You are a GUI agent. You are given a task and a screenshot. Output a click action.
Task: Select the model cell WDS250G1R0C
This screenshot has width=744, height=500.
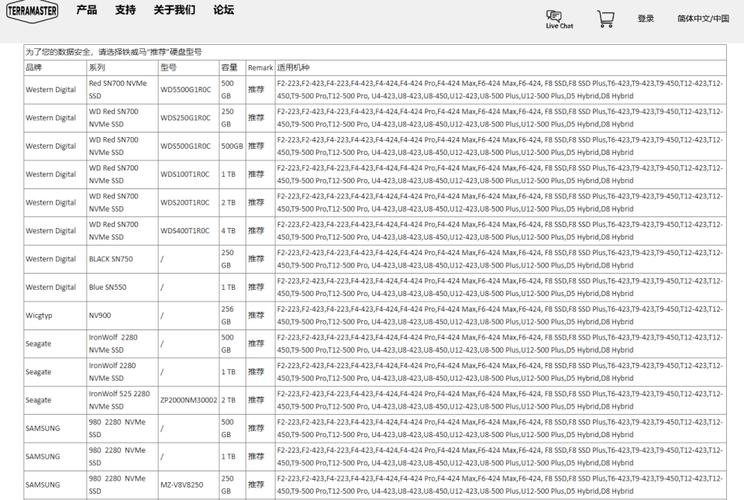[x=186, y=118]
